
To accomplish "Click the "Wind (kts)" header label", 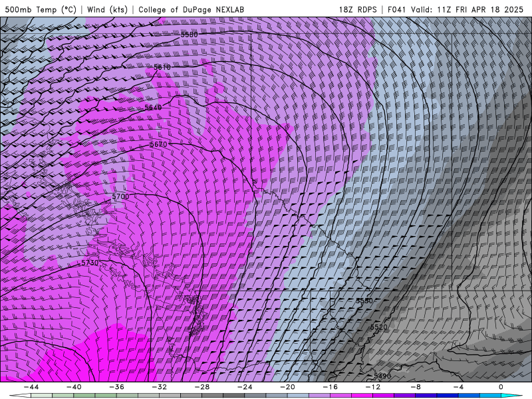I will coord(107,9).
